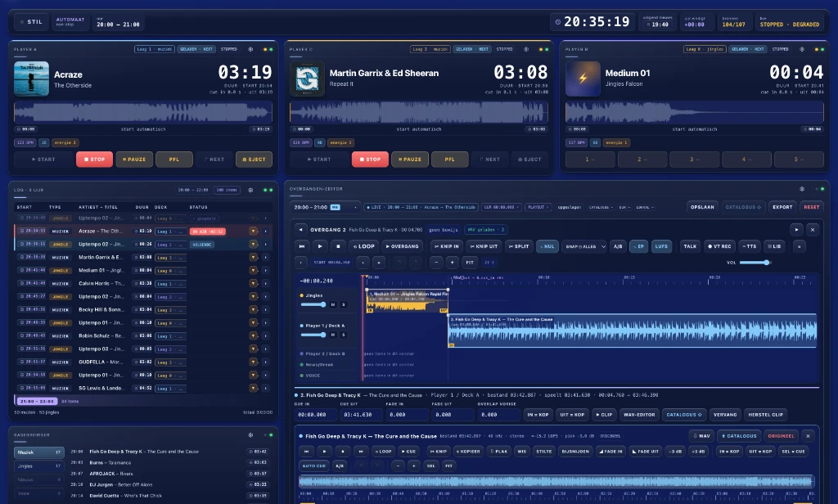Open the Calvin Harris row dropdown arrow
Viewport: 838px width, 504px height.
click(x=254, y=283)
